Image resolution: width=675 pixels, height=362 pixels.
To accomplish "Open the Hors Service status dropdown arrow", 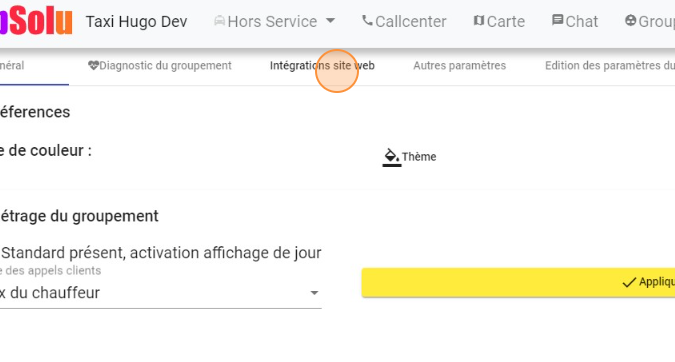I will tap(330, 21).
